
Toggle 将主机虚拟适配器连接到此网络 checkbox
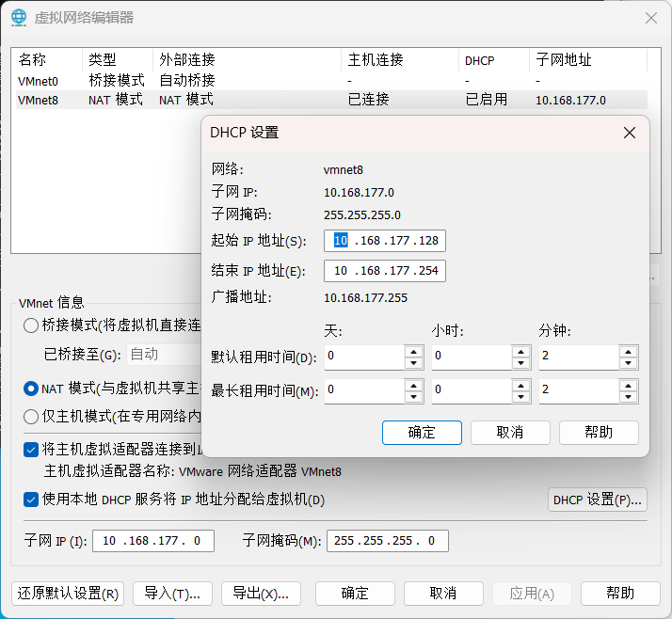[x=31, y=450]
